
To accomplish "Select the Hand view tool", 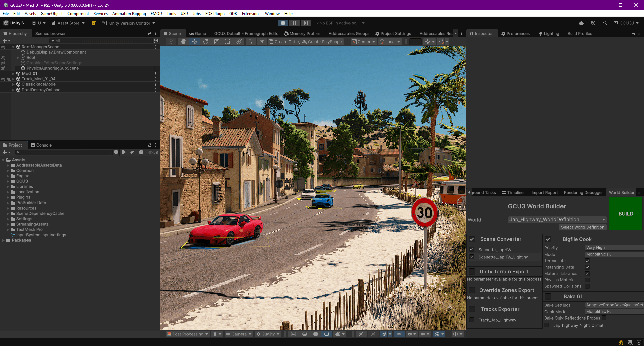I will (183, 42).
